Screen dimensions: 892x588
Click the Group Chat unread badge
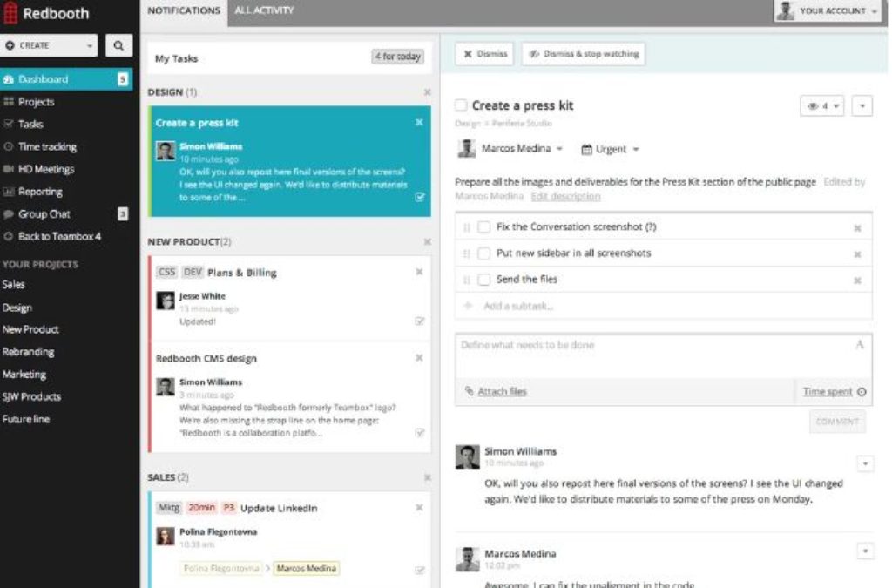(x=122, y=213)
